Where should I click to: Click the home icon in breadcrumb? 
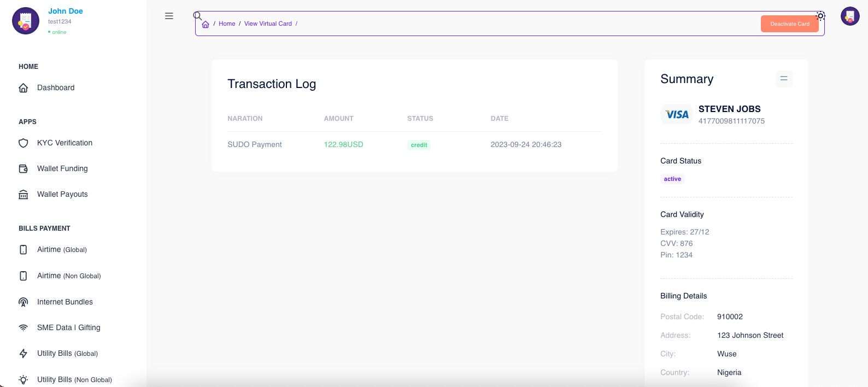[x=206, y=24]
